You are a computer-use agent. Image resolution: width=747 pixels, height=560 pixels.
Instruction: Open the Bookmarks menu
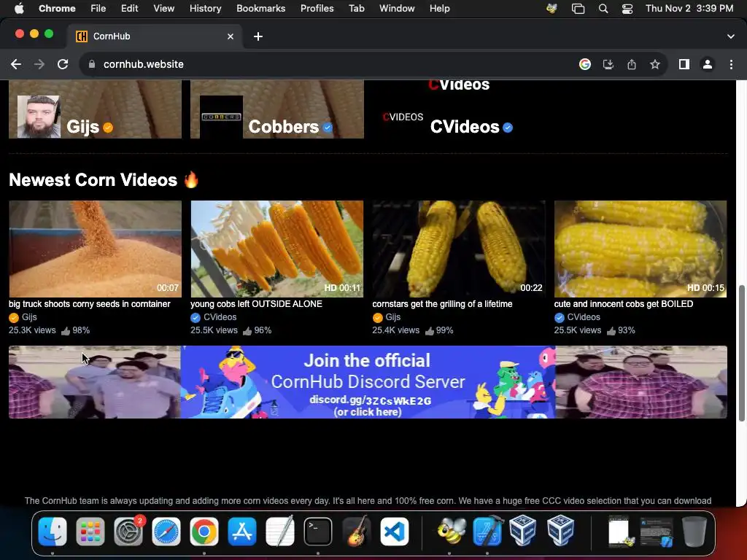[x=260, y=9]
